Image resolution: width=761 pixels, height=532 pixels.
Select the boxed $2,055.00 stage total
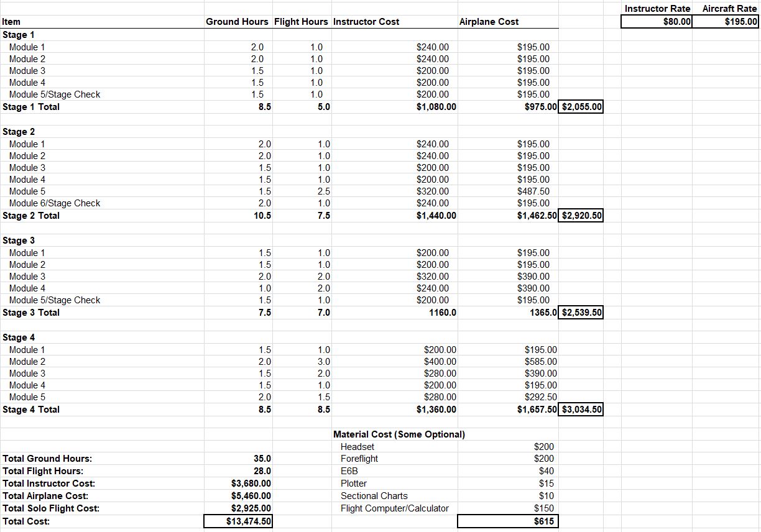click(581, 107)
